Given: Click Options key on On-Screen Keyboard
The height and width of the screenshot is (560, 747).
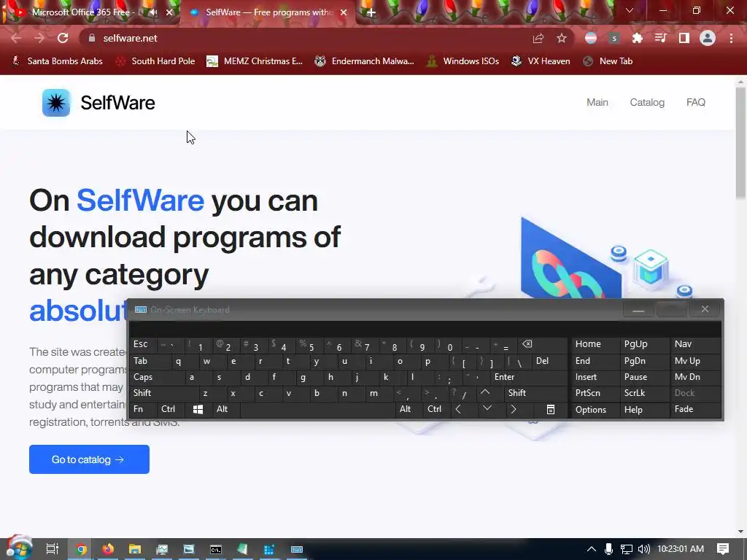Looking at the screenshot, I should (x=595, y=410).
